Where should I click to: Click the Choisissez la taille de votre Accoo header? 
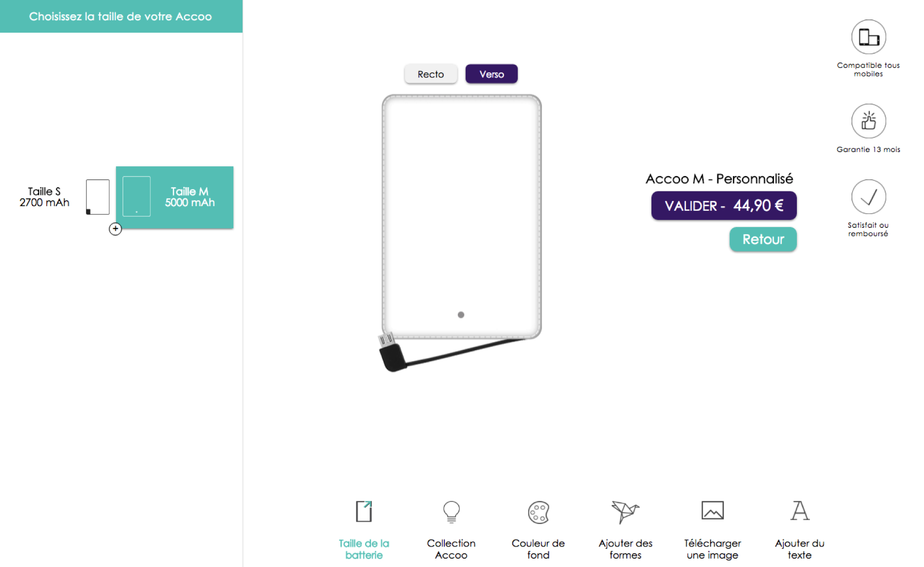[121, 16]
